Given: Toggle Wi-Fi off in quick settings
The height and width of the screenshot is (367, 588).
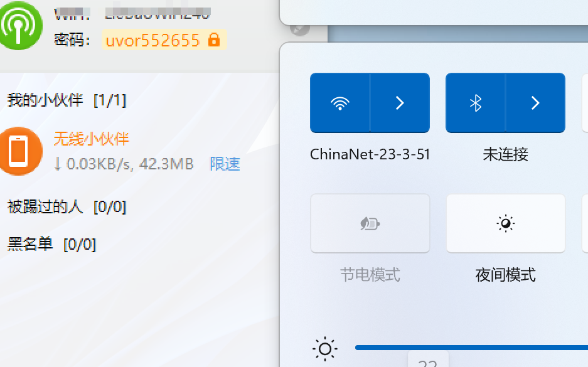Looking at the screenshot, I should [x=339, y=103].
